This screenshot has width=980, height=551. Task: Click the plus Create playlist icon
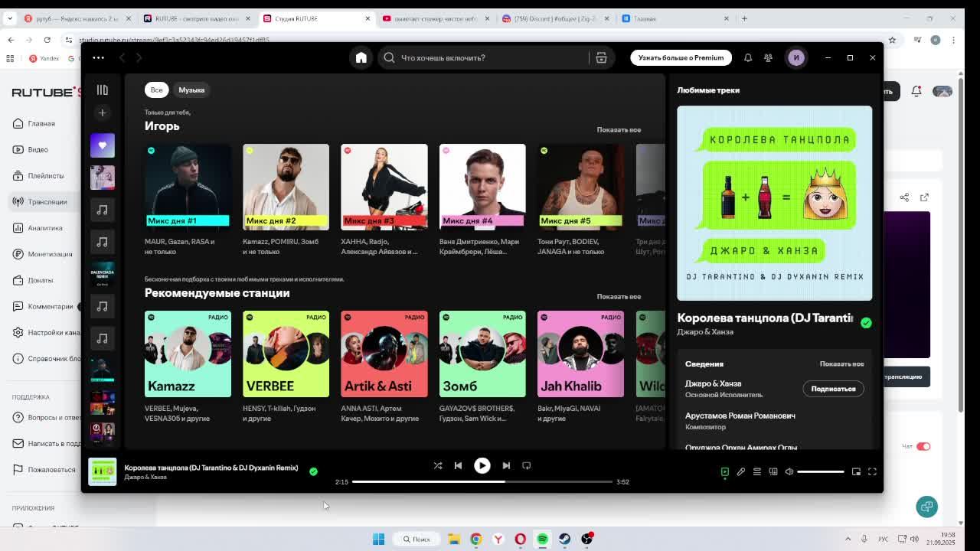click(x=102, y=112)
